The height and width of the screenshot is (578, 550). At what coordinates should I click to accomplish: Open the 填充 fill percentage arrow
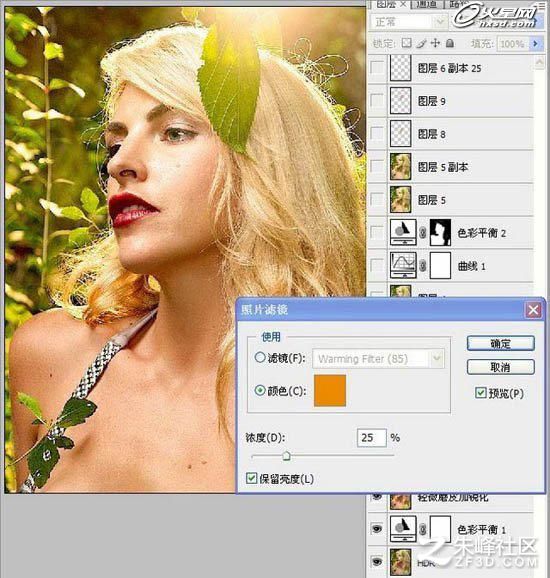point(535,43)
